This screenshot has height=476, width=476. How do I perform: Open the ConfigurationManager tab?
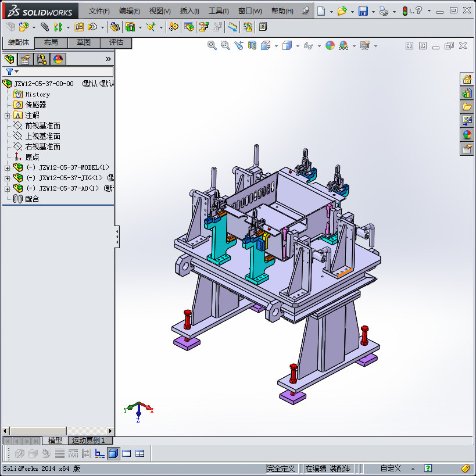pos(42,59)
